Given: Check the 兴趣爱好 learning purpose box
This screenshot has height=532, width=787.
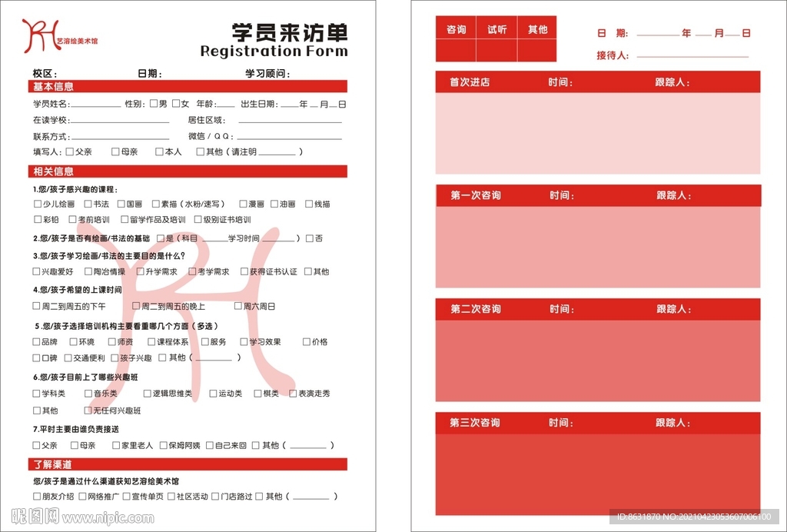Looking at the screenshot, I should [36, 272].
